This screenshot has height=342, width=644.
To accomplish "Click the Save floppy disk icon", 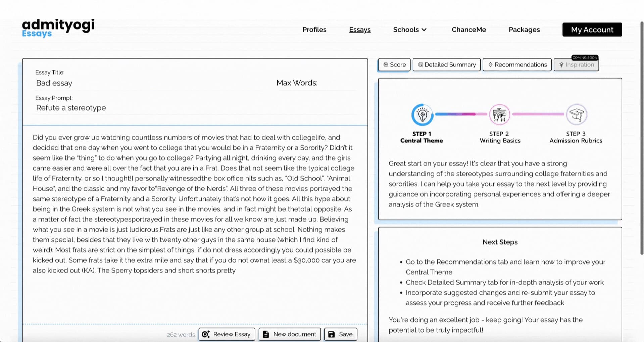I will [331, 334].
